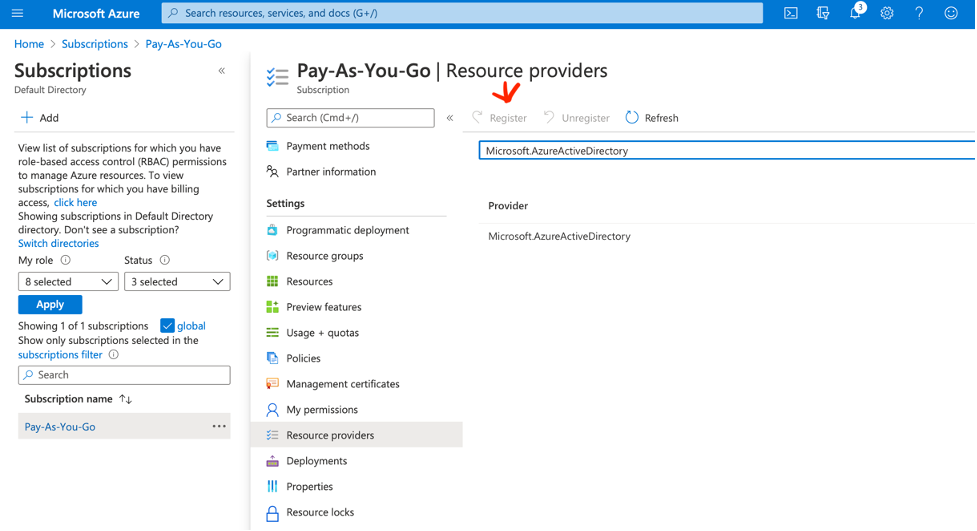Sort by Subscription name column arrows

coord(126,399)
